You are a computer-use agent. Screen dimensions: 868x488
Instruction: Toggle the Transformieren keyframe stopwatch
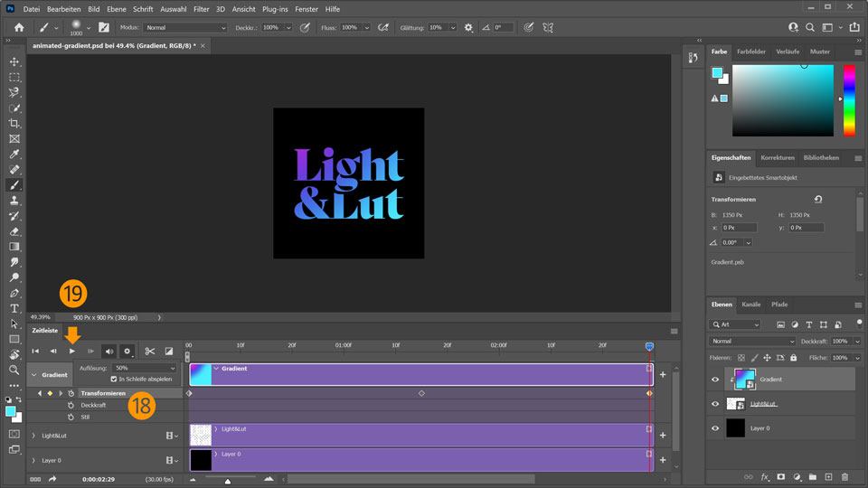[71, 393]
